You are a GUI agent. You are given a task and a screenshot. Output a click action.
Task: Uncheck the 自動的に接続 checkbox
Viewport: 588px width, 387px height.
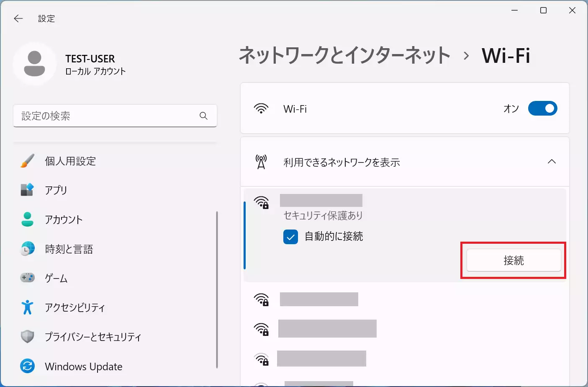point(290,237)
